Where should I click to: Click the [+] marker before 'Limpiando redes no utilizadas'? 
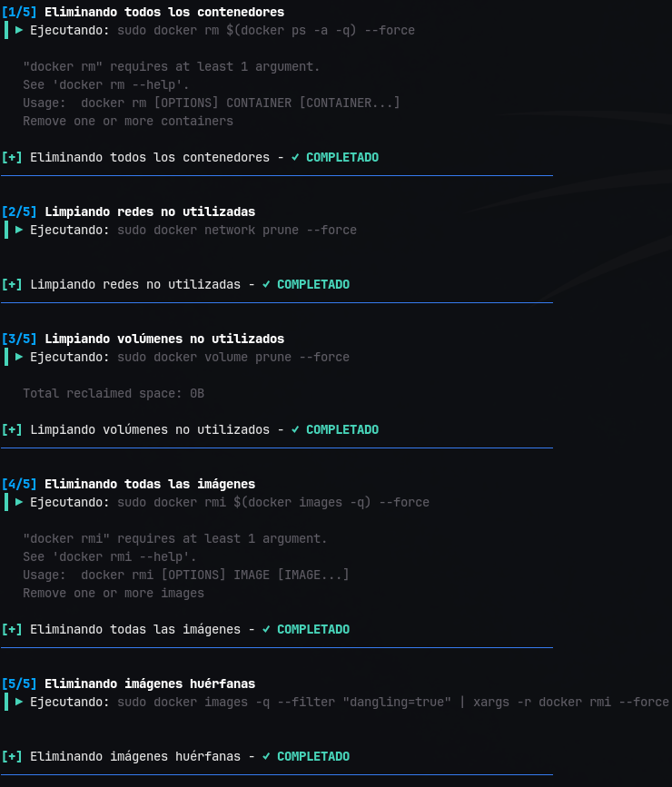[x=12, y=284]
